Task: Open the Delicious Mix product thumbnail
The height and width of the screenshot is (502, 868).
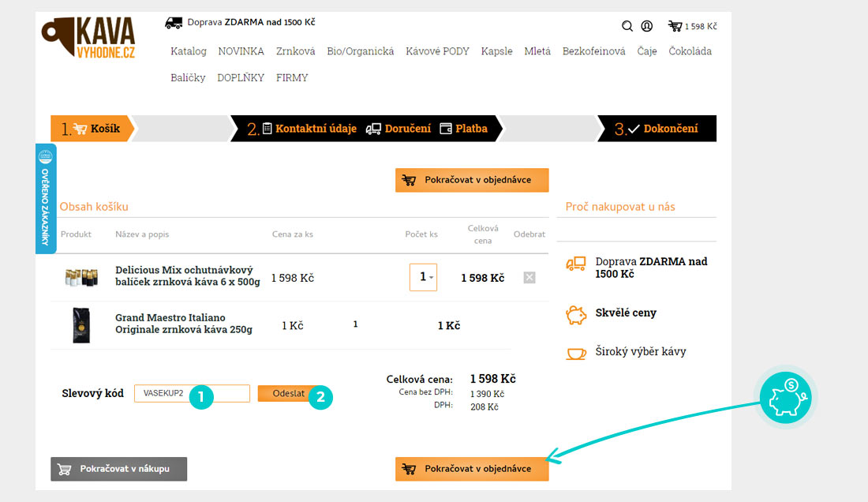Action: [x=80, y=278]
